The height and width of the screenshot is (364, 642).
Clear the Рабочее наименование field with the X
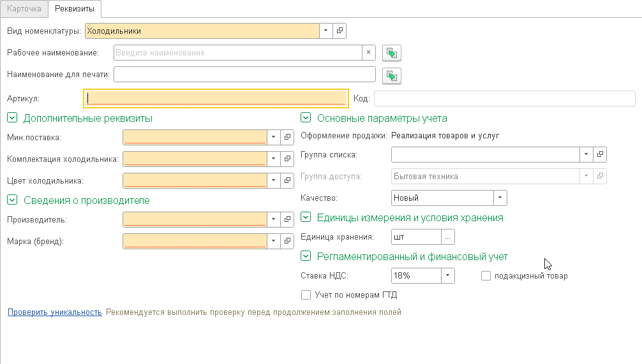(x=368, y=53)
